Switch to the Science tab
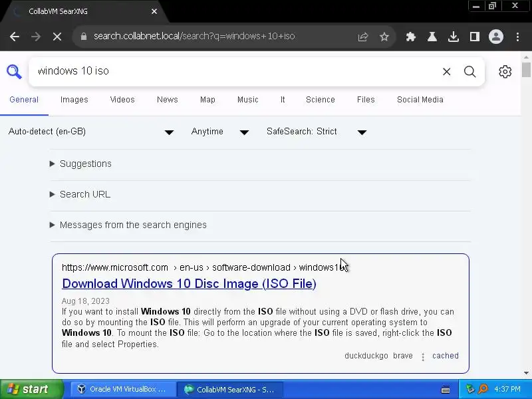The image size is (532, 399). click(321, 100)
